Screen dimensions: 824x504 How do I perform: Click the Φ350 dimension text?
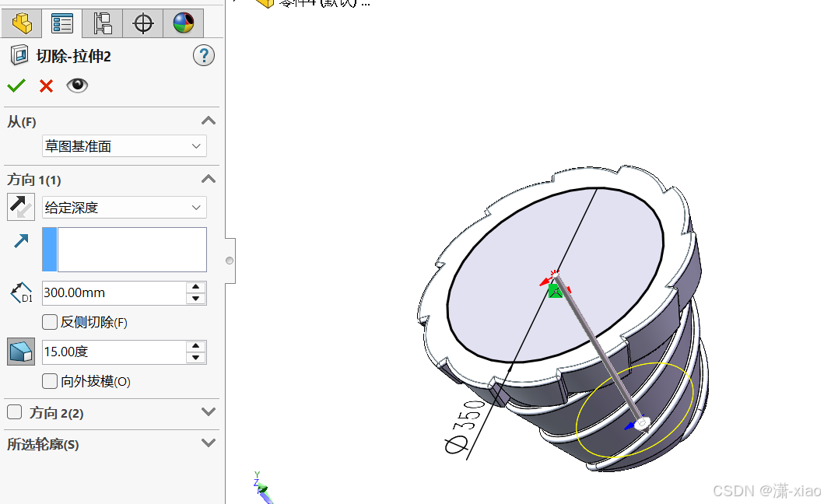tap(465, 427)
